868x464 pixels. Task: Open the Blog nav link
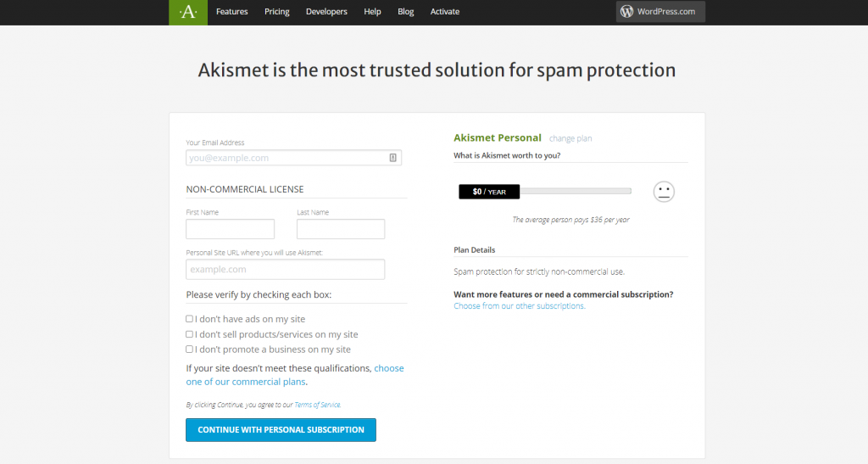(406, 12)
